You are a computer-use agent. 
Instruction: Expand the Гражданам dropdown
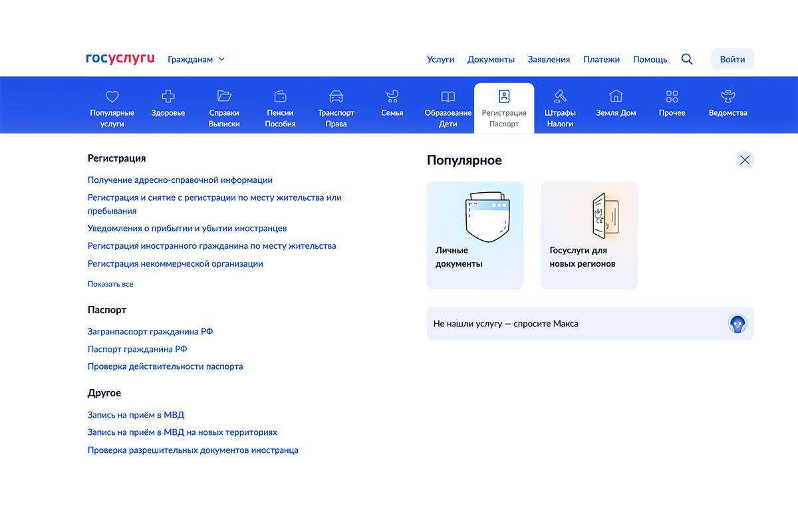tap(196, 59)
